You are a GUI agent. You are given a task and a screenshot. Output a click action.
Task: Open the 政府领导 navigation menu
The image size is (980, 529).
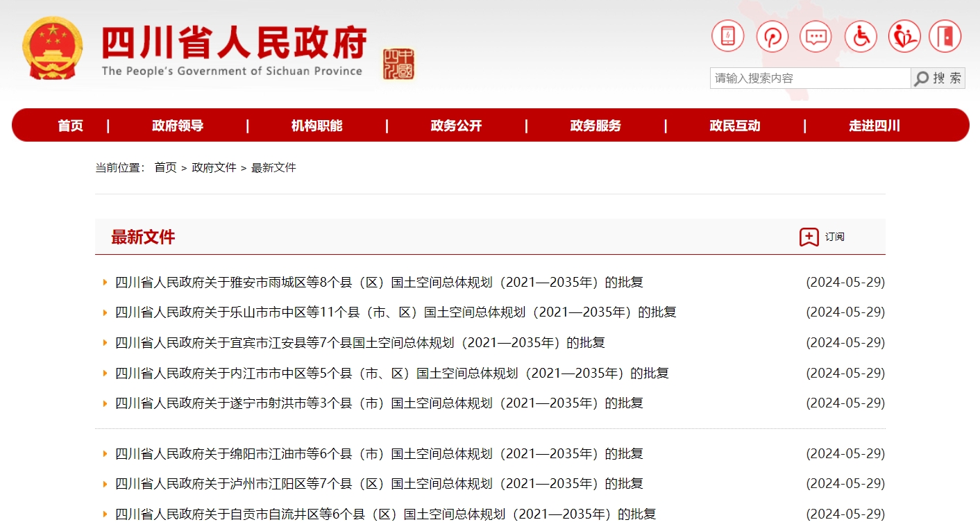click(x=178, y=126)
